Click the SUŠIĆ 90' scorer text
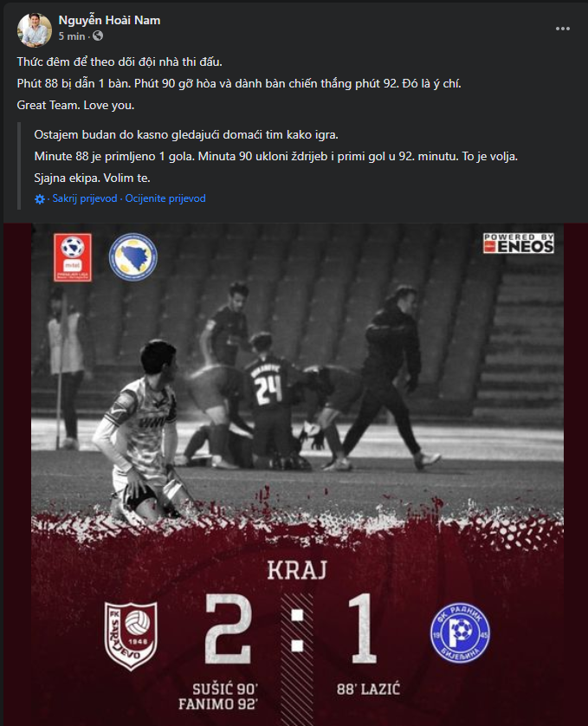Screen dimensions: 588x726 (x=225, y=689)
